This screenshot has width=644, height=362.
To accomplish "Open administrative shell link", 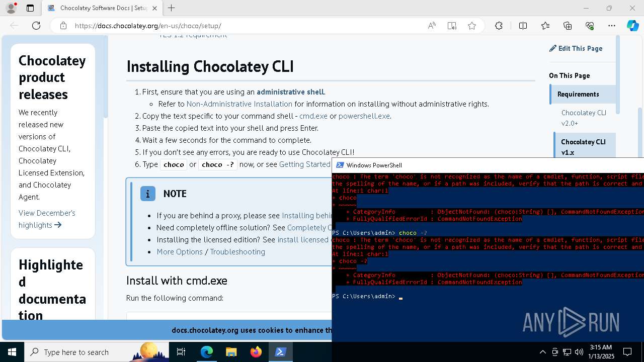I will coord(290,92).
